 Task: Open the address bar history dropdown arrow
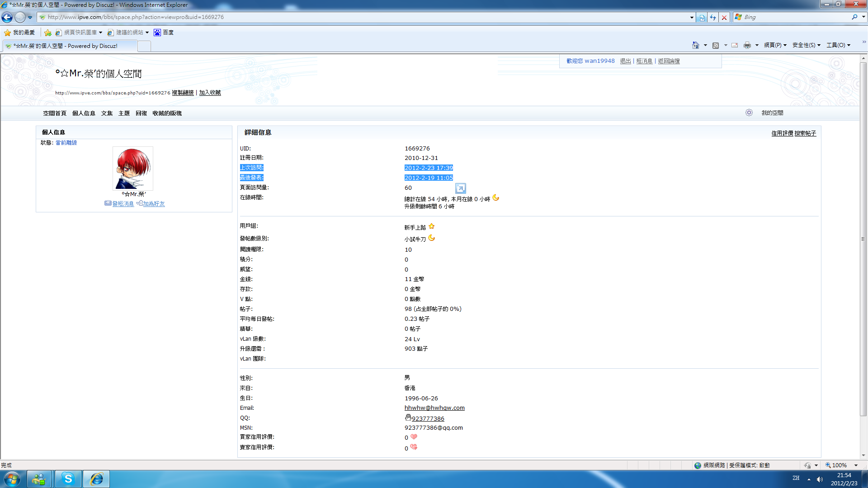(x=692, y=17)
